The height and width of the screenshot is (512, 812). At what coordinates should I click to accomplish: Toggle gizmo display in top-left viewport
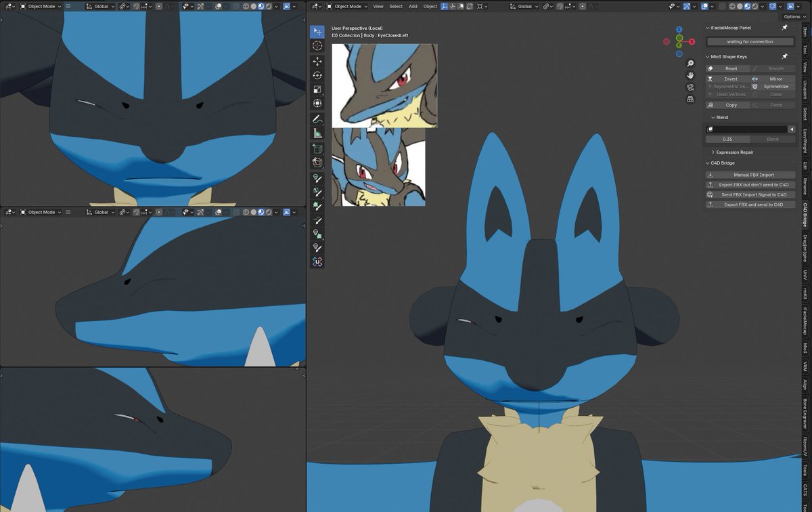pos(200,5)
